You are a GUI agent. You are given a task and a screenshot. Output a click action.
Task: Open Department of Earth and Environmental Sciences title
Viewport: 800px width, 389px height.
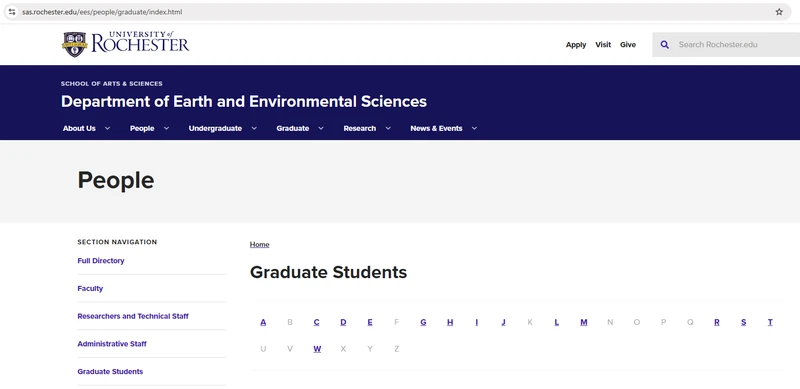[244, 101]
